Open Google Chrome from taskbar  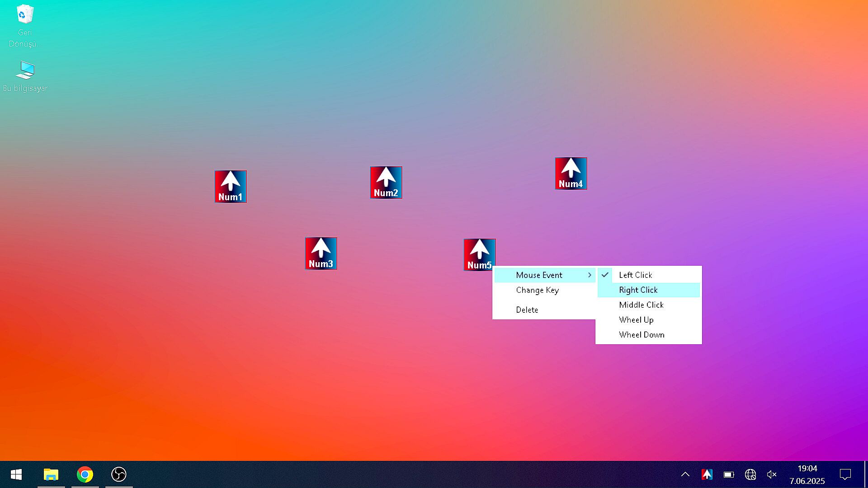[x=85, y=474]
